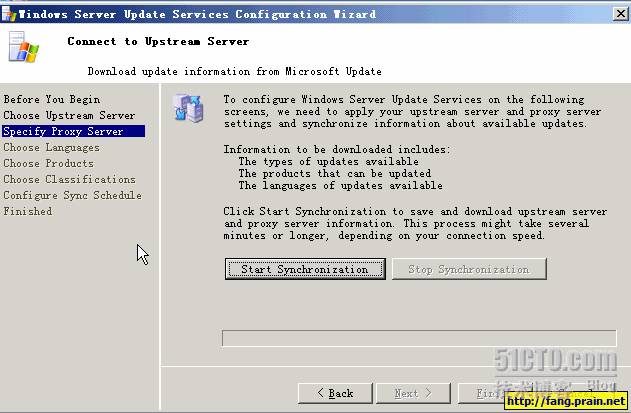Click the greyed Next button
Viewport: 631px width, 413px height.
(413, 393)
